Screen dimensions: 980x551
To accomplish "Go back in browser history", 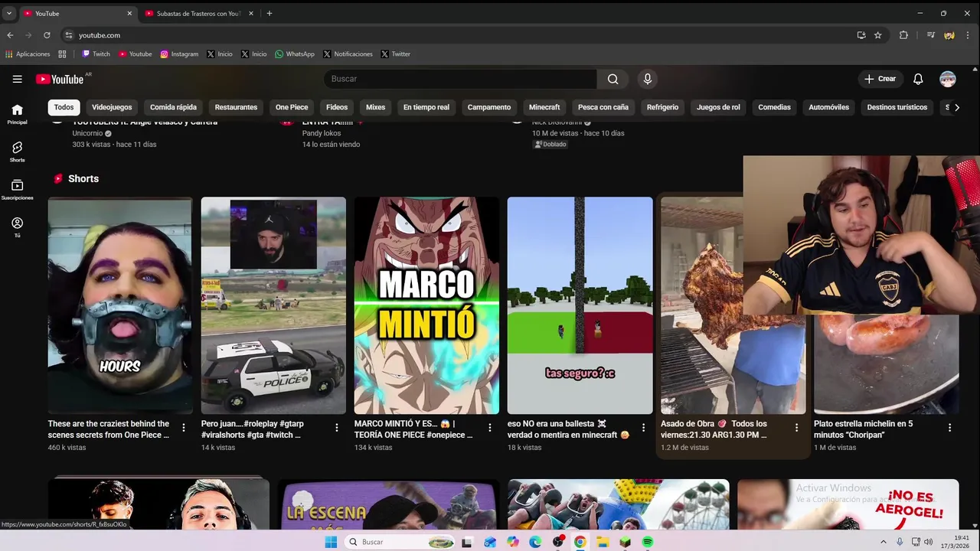I will click(x=10, y=35).
